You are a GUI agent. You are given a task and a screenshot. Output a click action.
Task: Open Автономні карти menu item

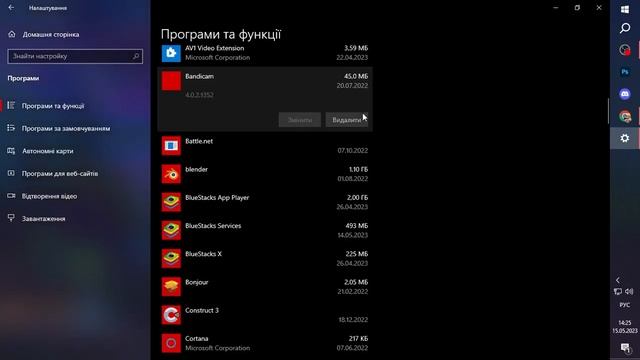pos(48,151)
